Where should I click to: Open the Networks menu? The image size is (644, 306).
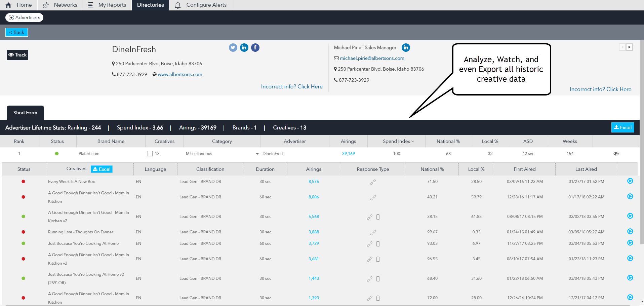[x=60, y=5]
